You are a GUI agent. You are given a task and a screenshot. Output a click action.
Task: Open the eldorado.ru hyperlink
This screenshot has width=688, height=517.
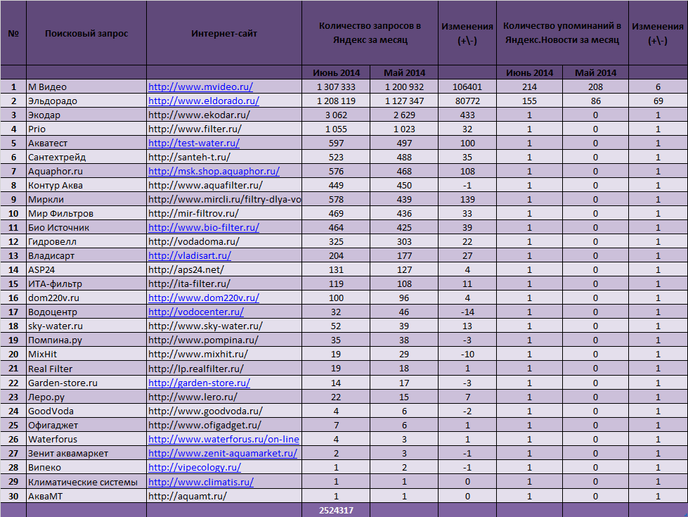[204, 101]
